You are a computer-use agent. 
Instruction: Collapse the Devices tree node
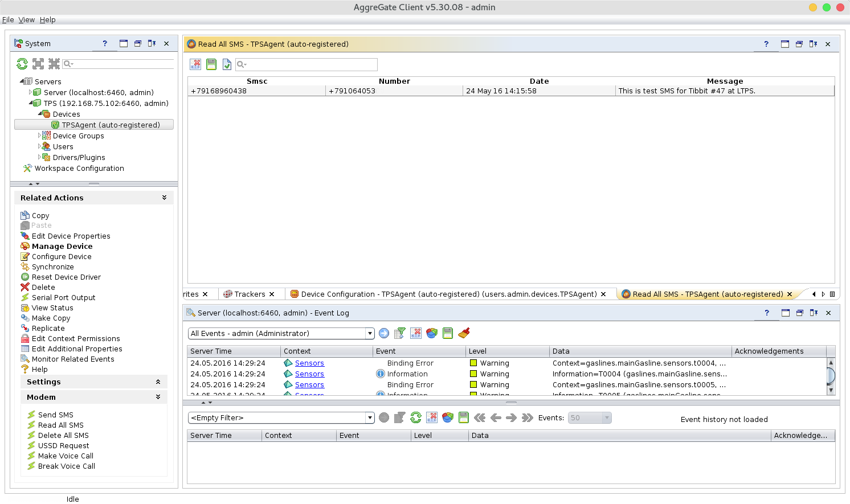[40, 113]
